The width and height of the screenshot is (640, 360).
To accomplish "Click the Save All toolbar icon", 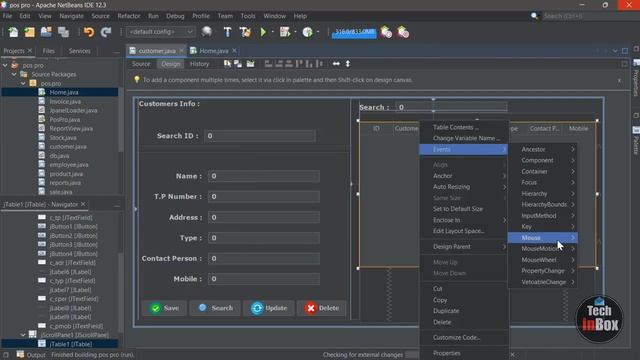I will 63,32.
